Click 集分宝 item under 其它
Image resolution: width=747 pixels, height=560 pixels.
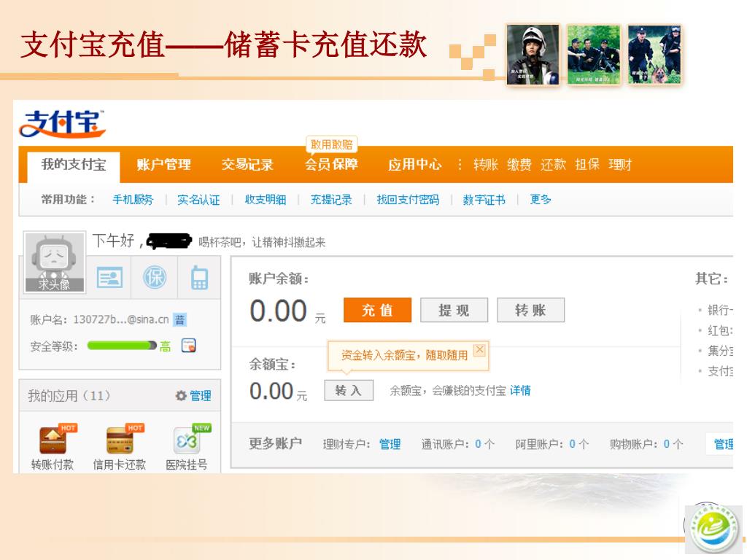pos(720,351)
